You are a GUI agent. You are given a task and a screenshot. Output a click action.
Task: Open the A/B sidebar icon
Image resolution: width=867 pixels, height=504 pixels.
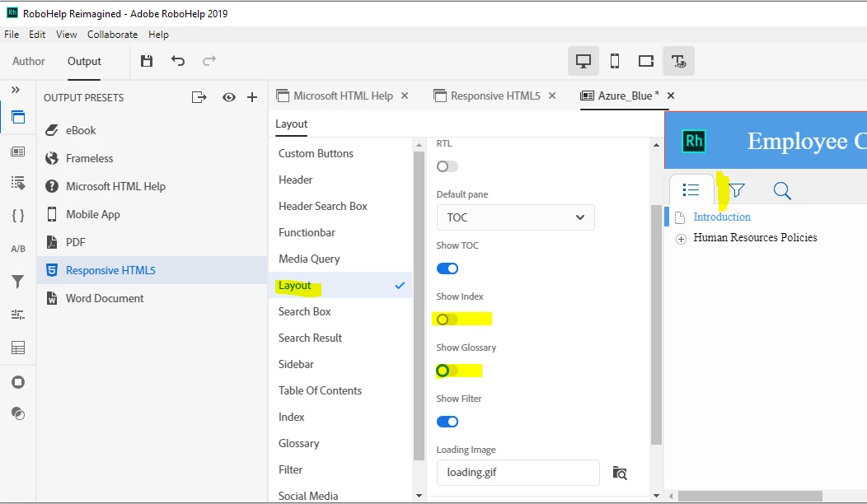tap(17, 249)
